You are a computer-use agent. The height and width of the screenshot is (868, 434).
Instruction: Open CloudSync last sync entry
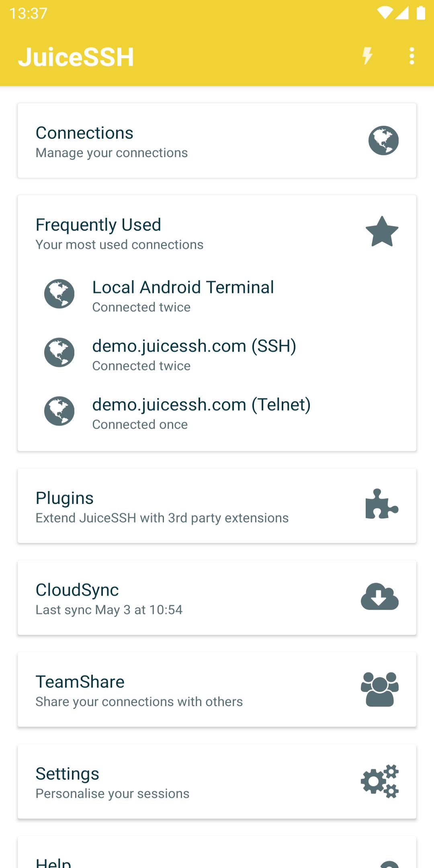(x=217, y=598)
